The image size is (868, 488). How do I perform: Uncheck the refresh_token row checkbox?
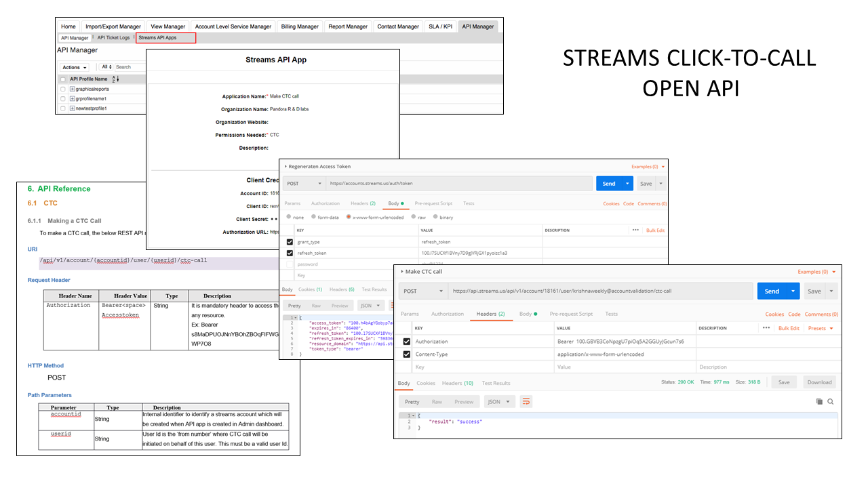point(290,253)
